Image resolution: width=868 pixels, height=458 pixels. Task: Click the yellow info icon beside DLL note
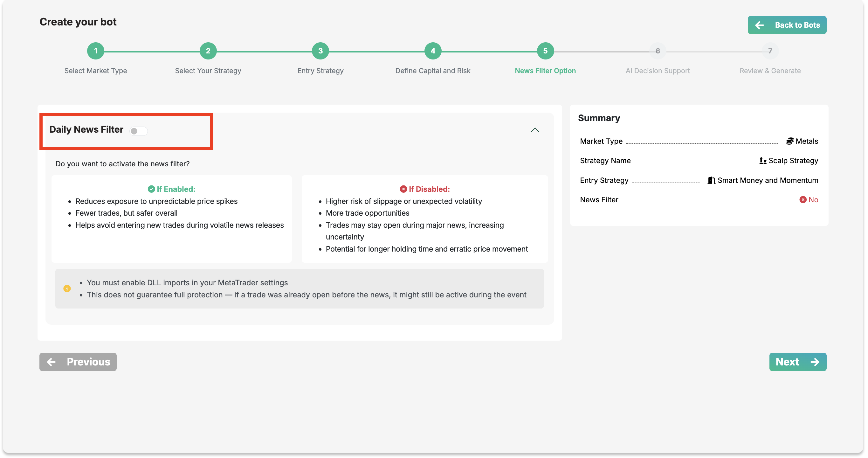click(x=67, y=288)
